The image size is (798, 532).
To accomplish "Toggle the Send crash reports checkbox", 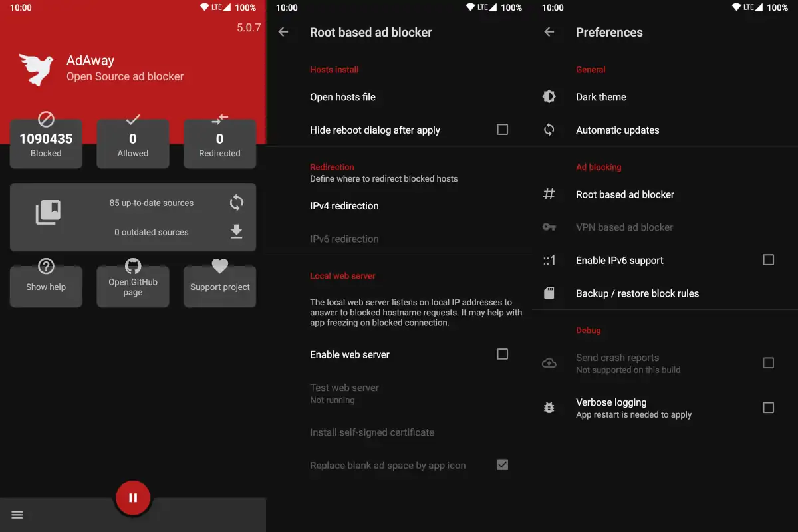I will [768, 363].
